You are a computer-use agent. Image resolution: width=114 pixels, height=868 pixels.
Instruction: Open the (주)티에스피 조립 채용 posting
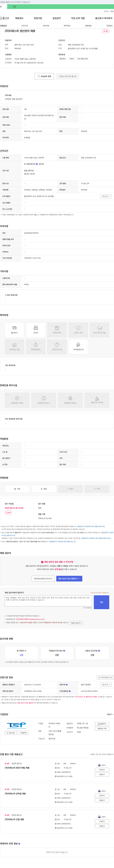pyautogui.click(x=14, y=819)
